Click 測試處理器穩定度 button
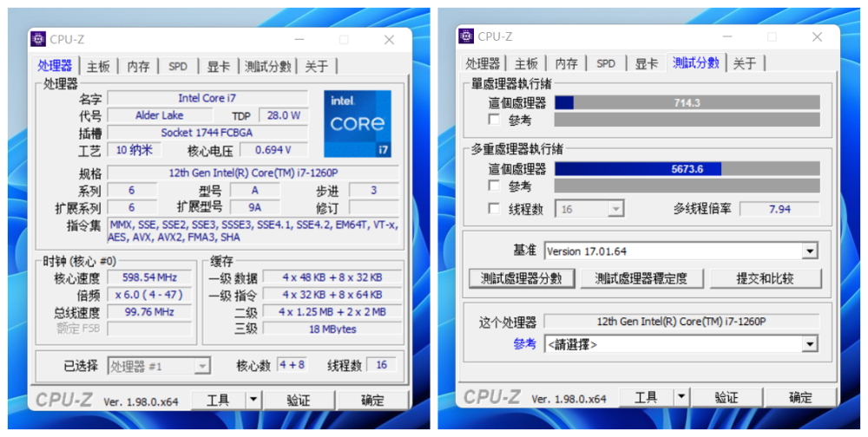The image size is (868, 437). 641,278
